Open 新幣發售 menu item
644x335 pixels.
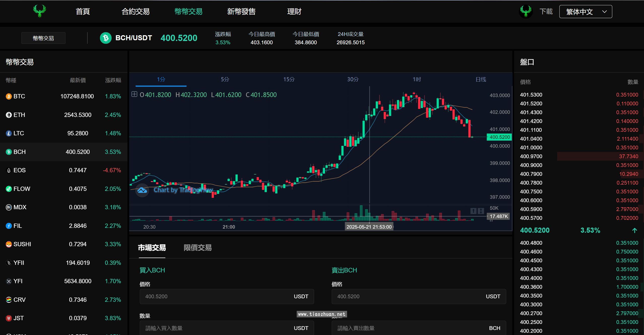point(241,12)
